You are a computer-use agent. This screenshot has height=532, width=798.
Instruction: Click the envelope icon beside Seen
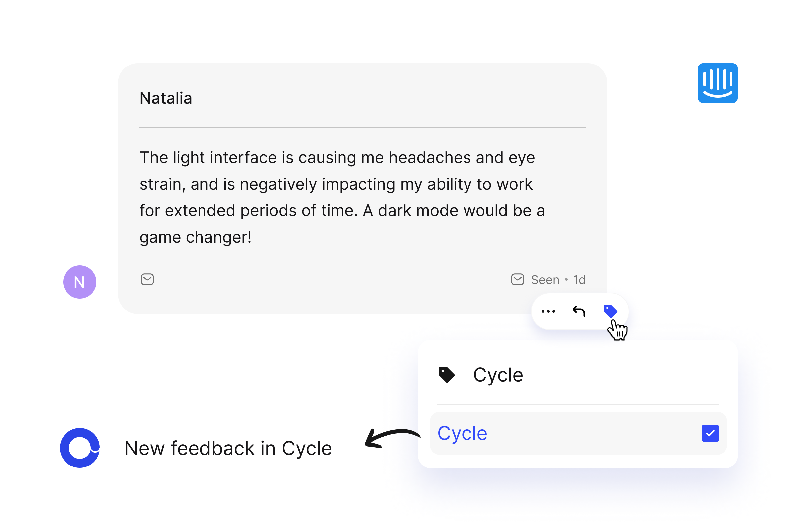click(x=518, y=280)
